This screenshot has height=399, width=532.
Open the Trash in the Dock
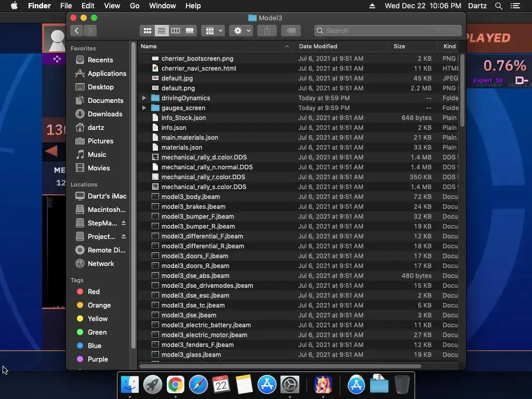[x=402, y=385]
